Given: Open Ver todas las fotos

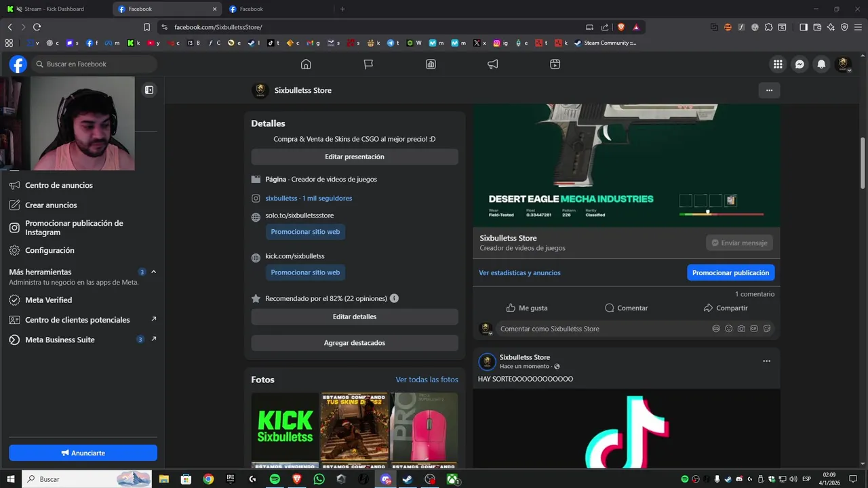Looking at the screenshot, I should pos(427,380).
